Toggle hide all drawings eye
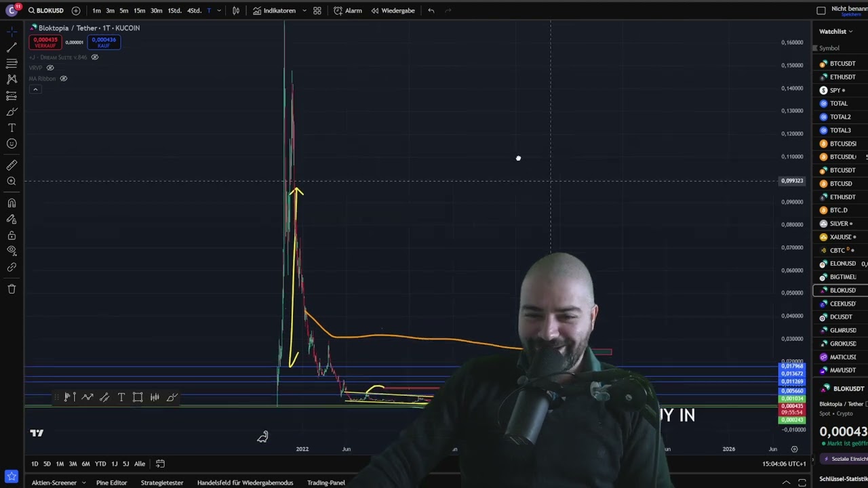The height and width of the screenshot is (488, 868). (12, 251)
